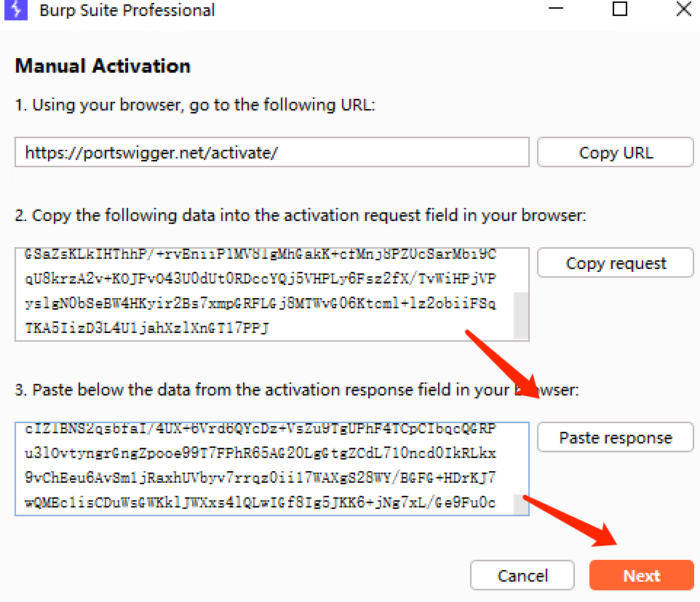This screenshot has width=700, height=602.
Task: Click the Manual Activation heading
Action: pos(103,66)
